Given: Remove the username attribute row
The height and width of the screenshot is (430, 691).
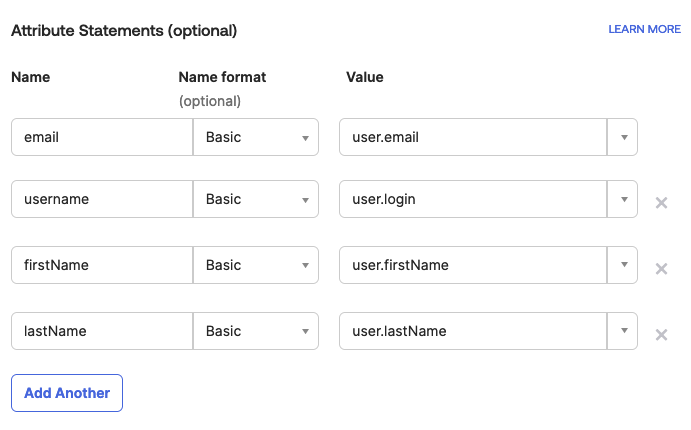Looking at the screenshot, I should click(660, 203).
